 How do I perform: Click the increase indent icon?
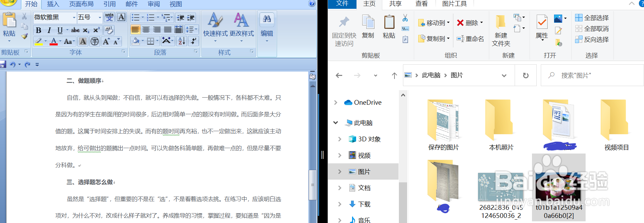coord(191,18)
